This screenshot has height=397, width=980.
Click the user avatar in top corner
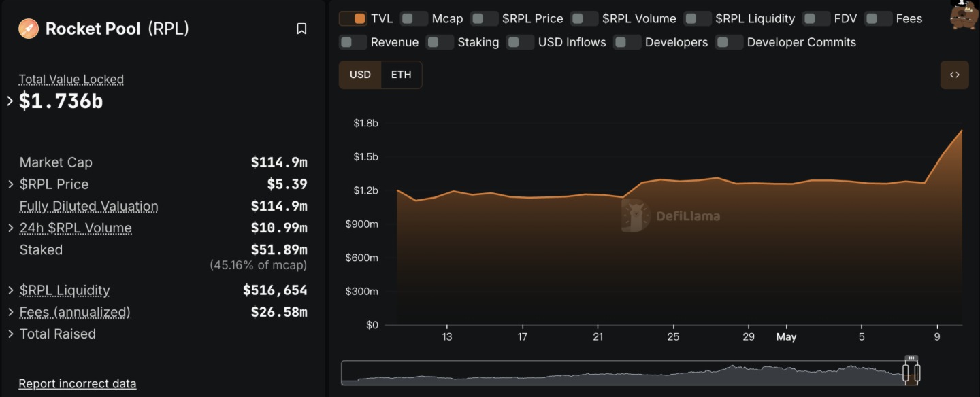962,14
